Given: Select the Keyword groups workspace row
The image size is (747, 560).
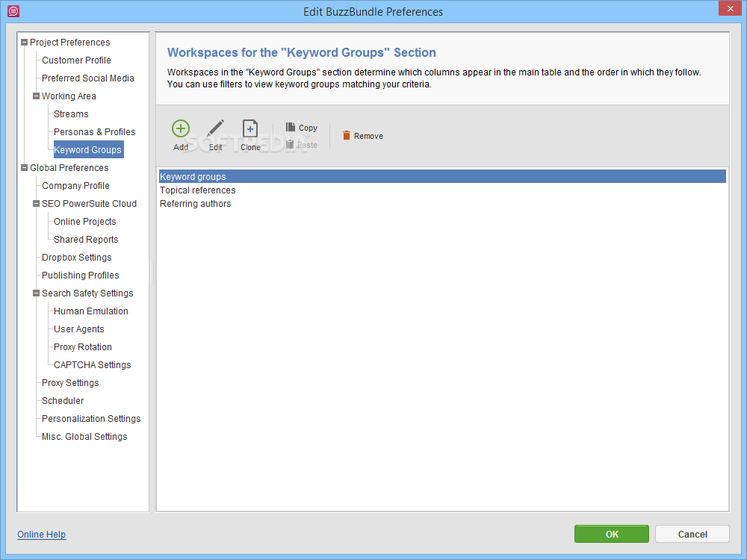Looking at the screenshot, I should pos(442,177).
